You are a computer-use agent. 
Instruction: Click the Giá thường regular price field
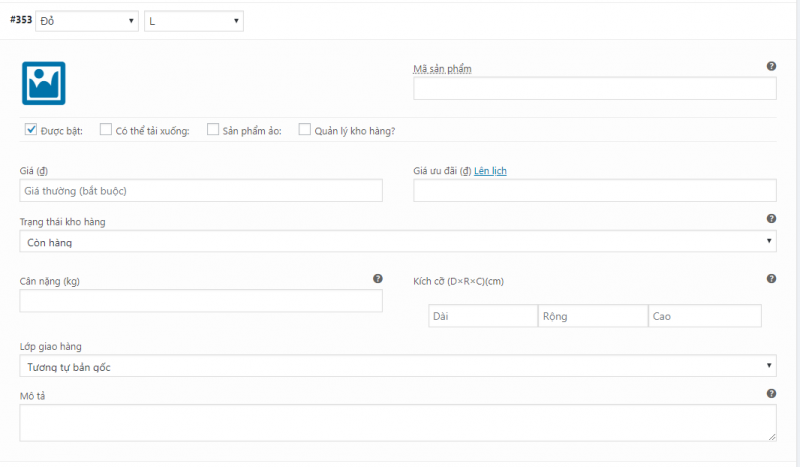click(200, 190)
